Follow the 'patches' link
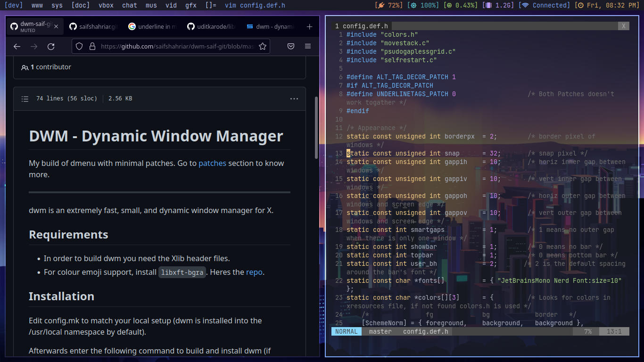The height and width of the screenshot is (362, 644). click(212, 163)
